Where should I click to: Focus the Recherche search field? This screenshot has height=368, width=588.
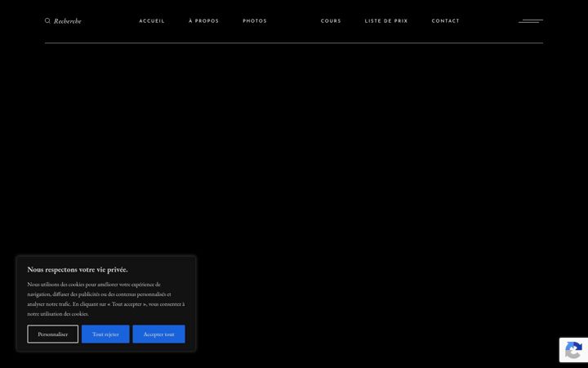68,21
